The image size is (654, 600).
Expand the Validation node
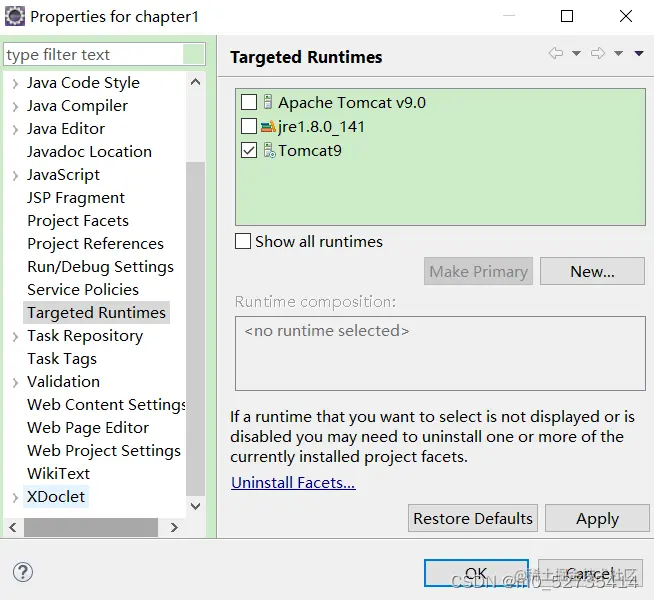[x=15, y=382]
